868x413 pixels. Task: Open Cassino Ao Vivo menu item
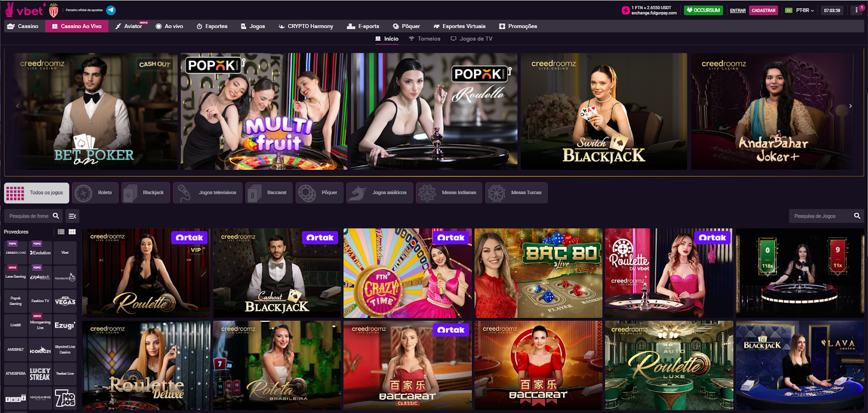(x=76, y=26)
